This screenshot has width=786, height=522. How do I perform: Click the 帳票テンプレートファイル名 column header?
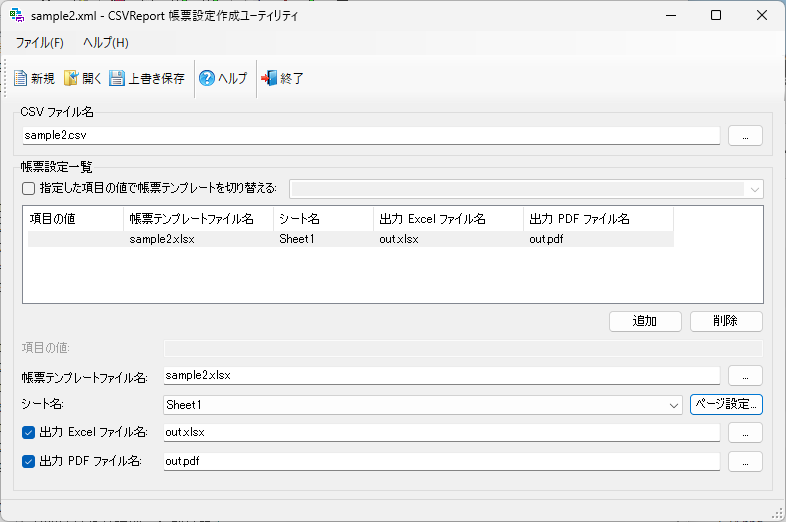(199, 219)
